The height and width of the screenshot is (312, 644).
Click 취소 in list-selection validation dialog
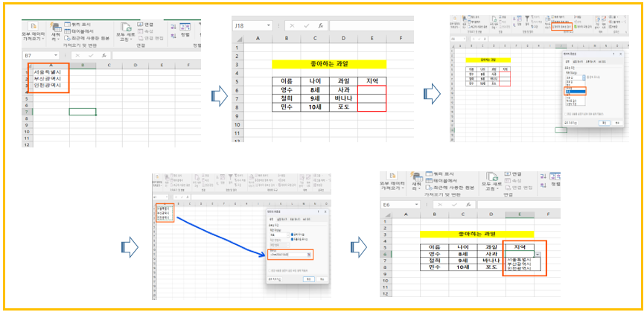click(617, 123)
